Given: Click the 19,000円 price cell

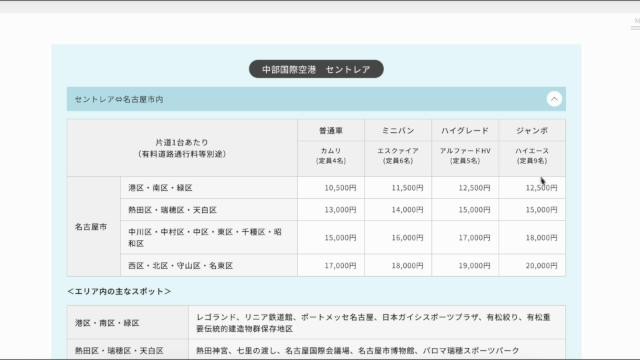Looking at the screenshot, I should [x=465, y=265].
